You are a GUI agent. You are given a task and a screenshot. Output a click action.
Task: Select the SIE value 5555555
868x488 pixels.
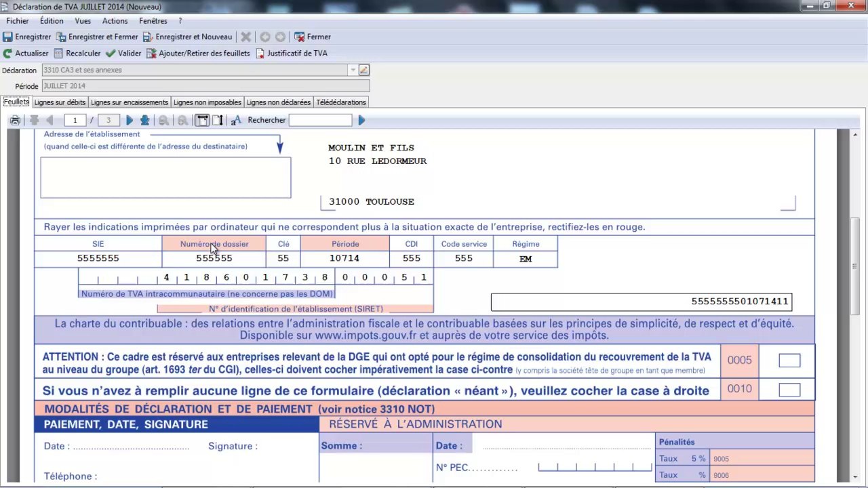point(98,258)
